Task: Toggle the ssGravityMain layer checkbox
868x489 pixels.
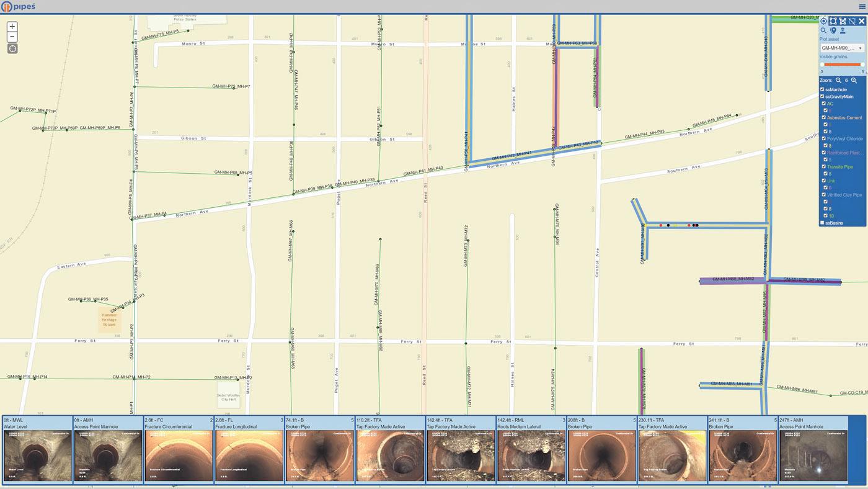Action: (823, 97)
